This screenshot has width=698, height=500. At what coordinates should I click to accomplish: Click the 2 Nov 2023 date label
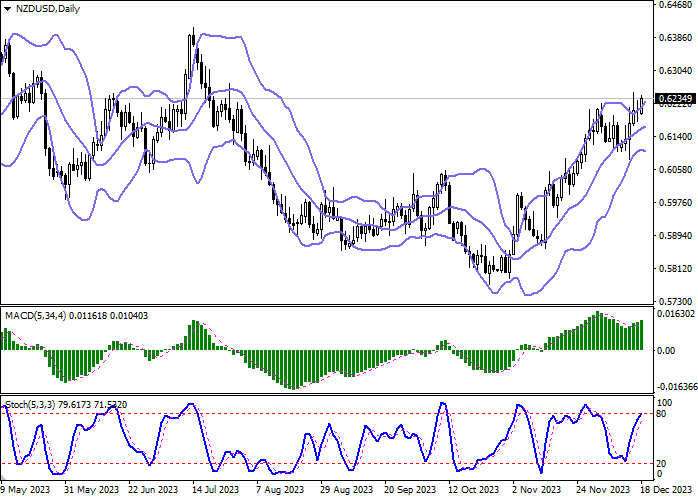tap(536, 490)
